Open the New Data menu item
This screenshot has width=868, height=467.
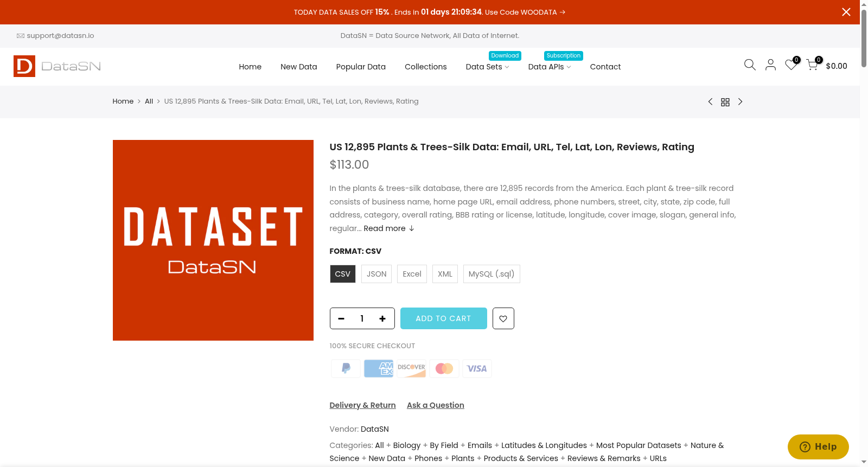coord(299,67)
